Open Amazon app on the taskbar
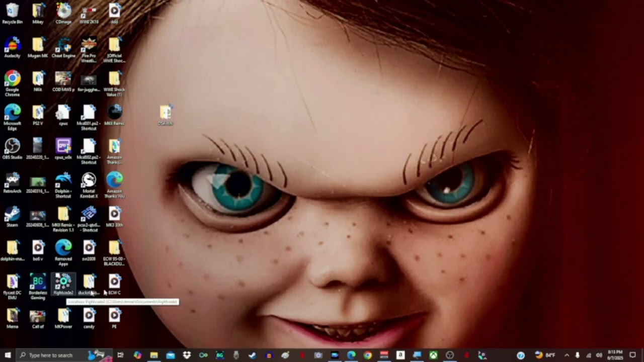The height and width of the screenshot is (362, 644). [400, 355]
